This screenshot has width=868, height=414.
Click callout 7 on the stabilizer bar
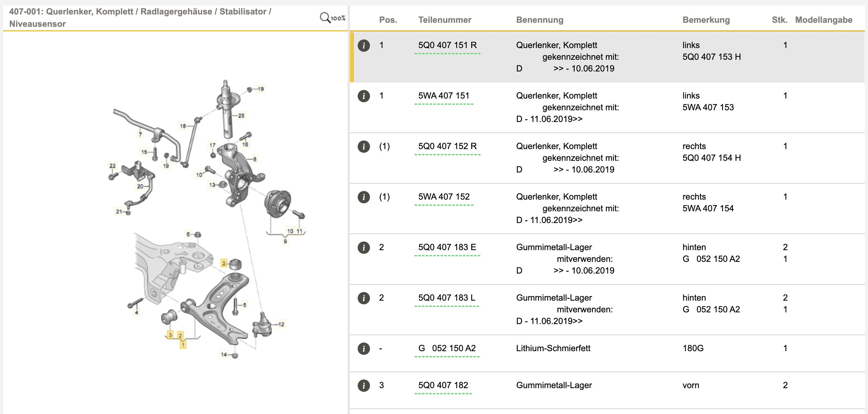tap(140, 135)
